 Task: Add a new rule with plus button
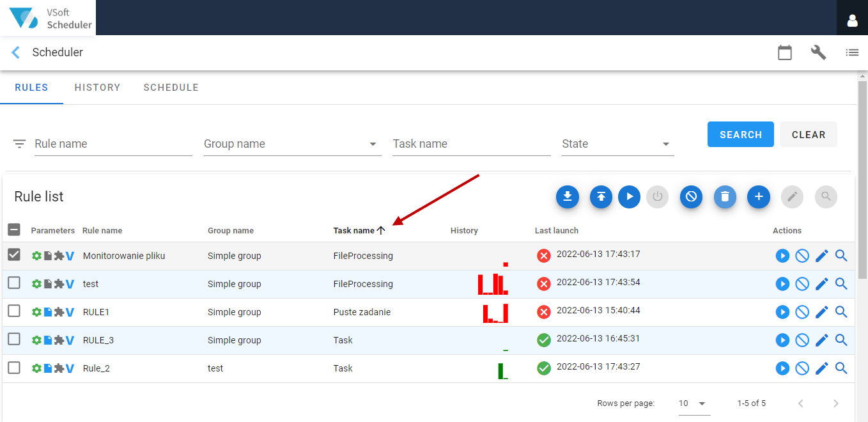coord(759,197)
